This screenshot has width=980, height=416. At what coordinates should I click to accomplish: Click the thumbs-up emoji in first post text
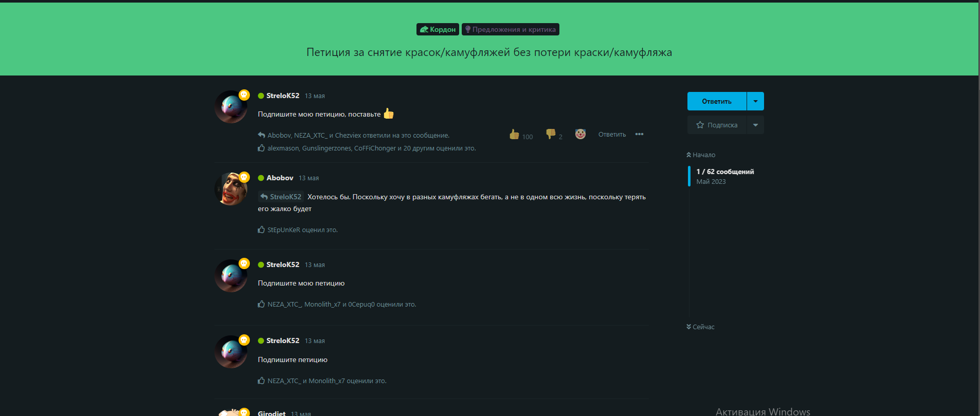coord(389,114)
